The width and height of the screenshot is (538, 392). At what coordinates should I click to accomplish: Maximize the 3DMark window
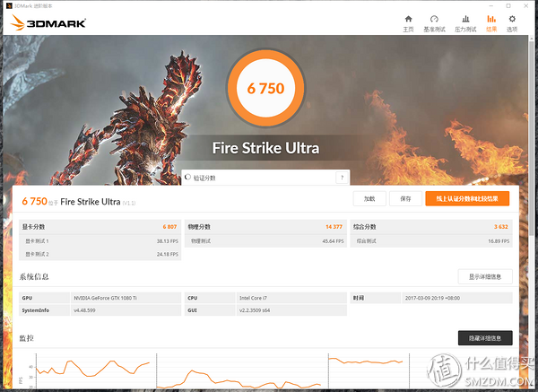point(508,6)
